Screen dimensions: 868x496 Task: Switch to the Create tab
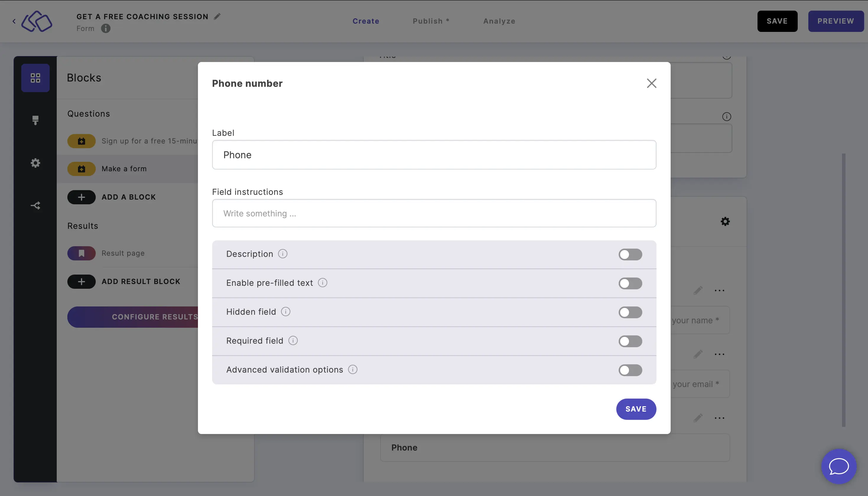tap(366, 21)
